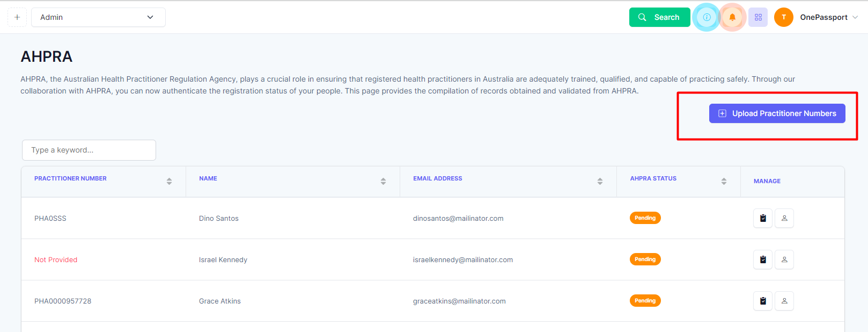The width and height of the screenshot is (868, 332).
Task: Click clipboard icon for Grace Atkins
Action: pos(763,301)
